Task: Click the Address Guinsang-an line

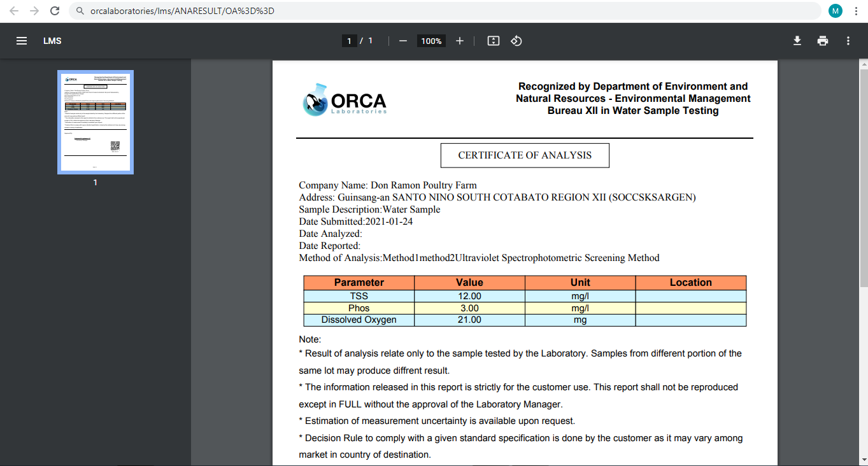Action: [x=497, y=197]
